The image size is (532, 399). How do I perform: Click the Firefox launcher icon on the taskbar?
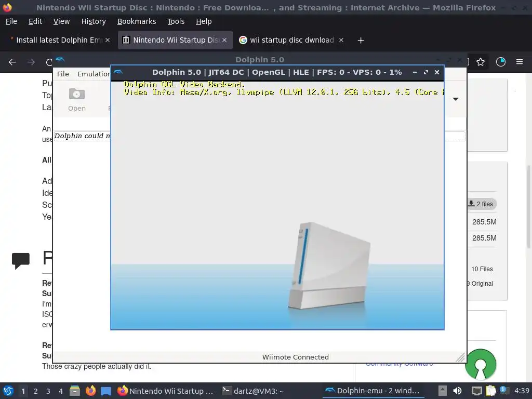point(90,391)
